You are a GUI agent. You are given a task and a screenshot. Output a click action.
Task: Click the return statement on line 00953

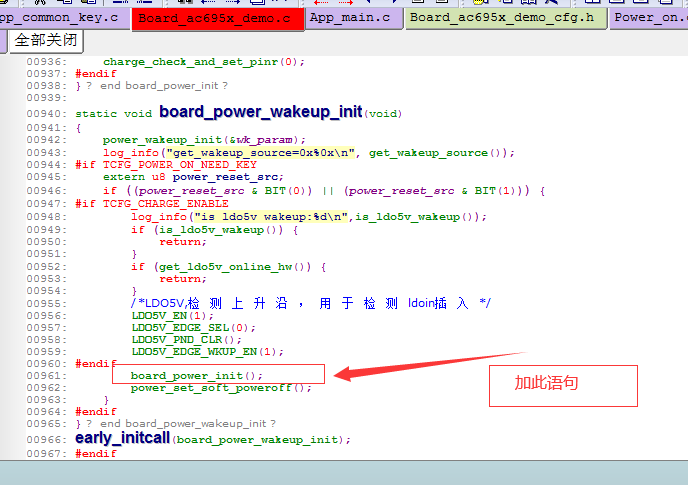(x=183, y=279)
